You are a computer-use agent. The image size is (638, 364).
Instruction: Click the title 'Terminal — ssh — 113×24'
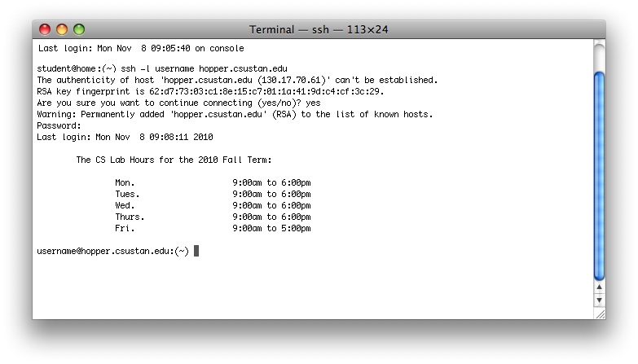click(x=319, y=29)
